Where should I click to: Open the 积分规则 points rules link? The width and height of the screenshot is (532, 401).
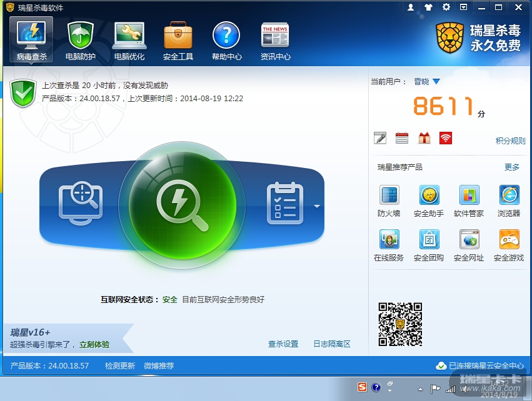[x=510, y=141]
